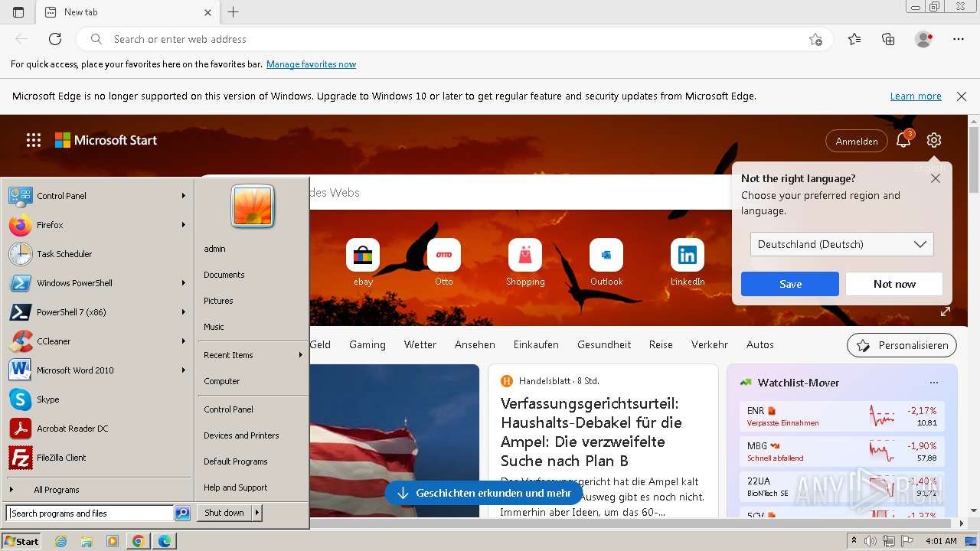
Task: Expand PowerShell 7 (x86) submenu arrow
Action: [x=183, y=312]
